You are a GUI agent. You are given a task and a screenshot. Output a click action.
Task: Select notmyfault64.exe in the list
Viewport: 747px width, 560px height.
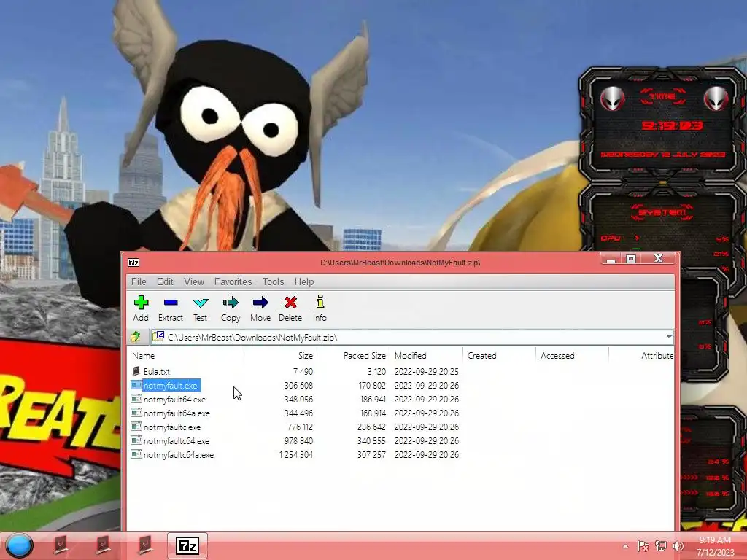(x=175, y=399)
